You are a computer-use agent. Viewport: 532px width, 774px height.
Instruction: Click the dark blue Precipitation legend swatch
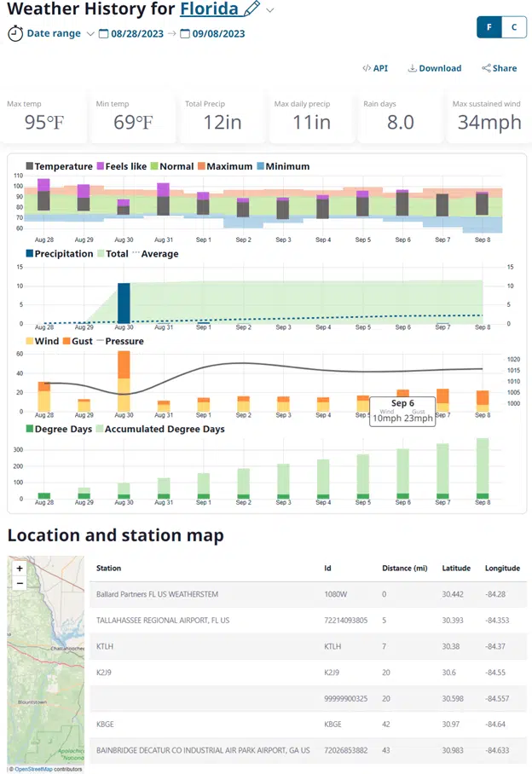(x=30, y=254)
